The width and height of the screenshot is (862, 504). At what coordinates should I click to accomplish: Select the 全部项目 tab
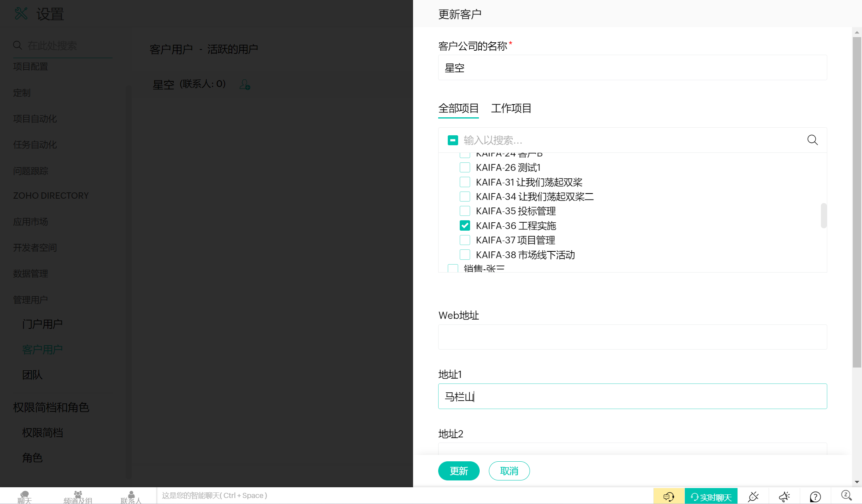tap(458, 109)
